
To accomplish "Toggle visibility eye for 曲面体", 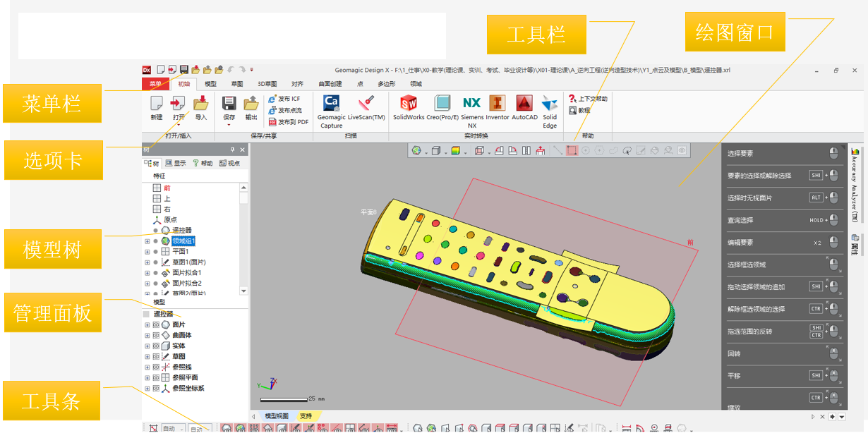I will (x=156, y=335).
